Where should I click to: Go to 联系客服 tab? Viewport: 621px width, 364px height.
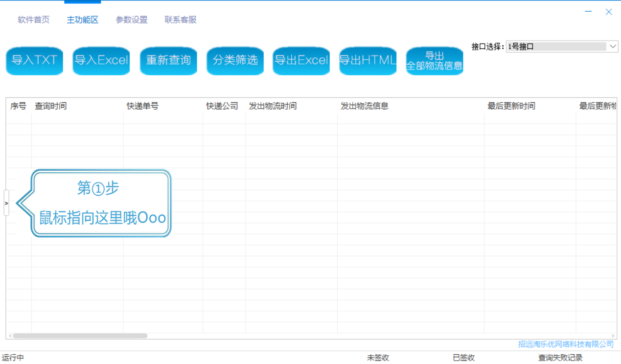point(181,20)
